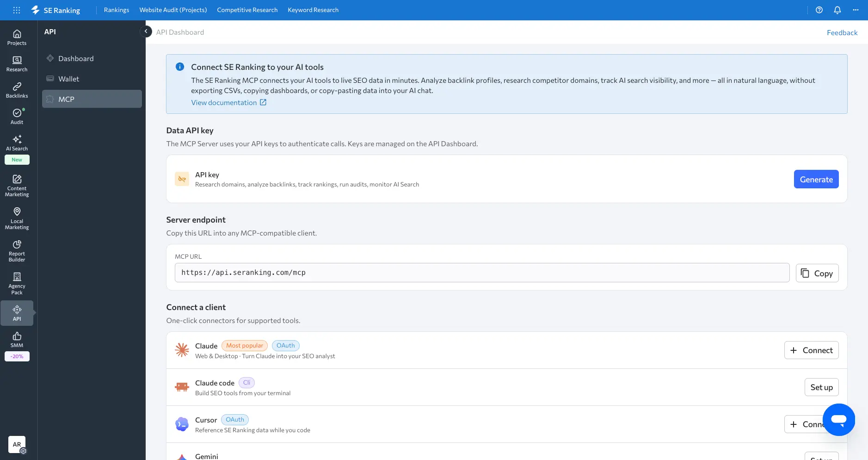Click the info icon in the banner

coord(180,67)
